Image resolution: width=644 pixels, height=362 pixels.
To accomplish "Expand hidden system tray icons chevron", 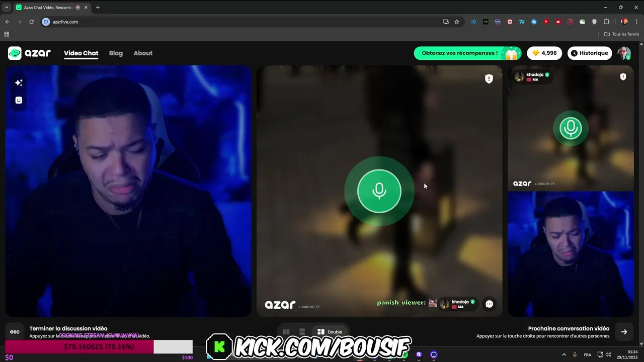I will [x=564, y=354].
